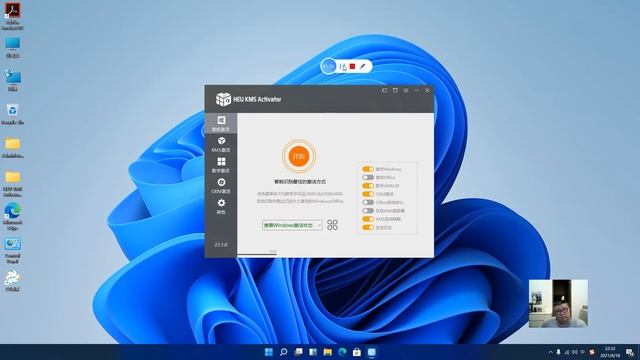Open the taskbar Search magnifier
Image resolution: width=640 pixels, height=360 pixels.
[x=283, y=352]
